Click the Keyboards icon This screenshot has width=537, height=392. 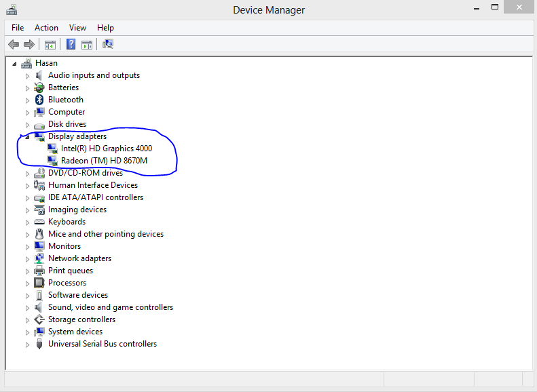[39, 222]
